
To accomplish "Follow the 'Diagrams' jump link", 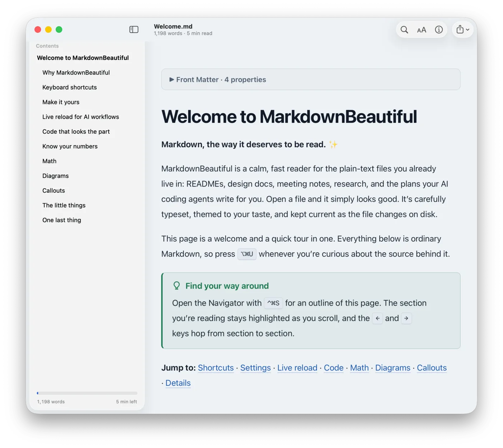I will pyautogui.click(x=393, y=368).
